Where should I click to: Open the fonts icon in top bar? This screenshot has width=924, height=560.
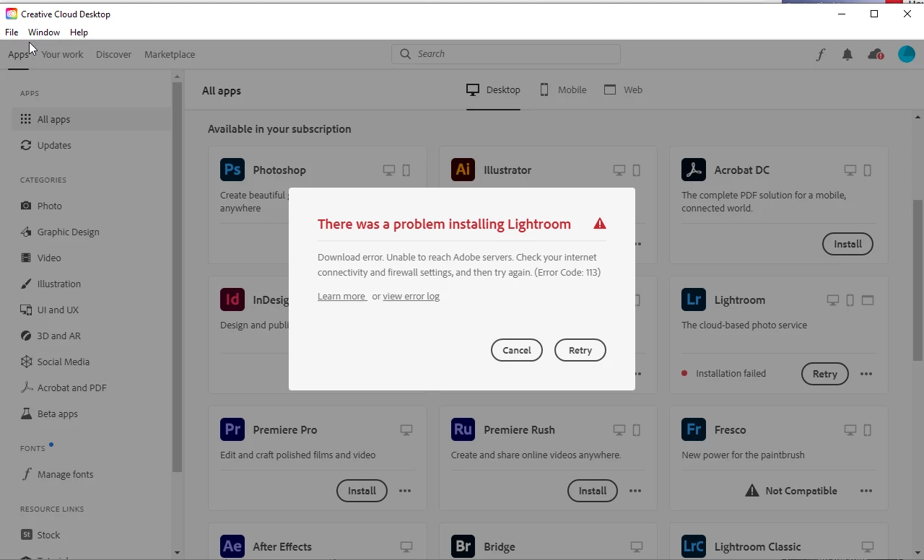tap(821, 54)
